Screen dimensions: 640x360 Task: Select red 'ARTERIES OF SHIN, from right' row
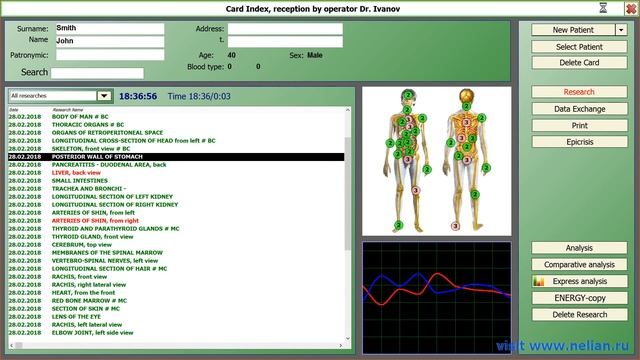176,220
